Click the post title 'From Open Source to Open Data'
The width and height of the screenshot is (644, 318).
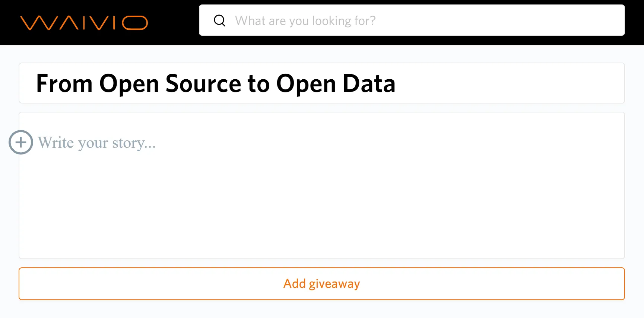215,83
